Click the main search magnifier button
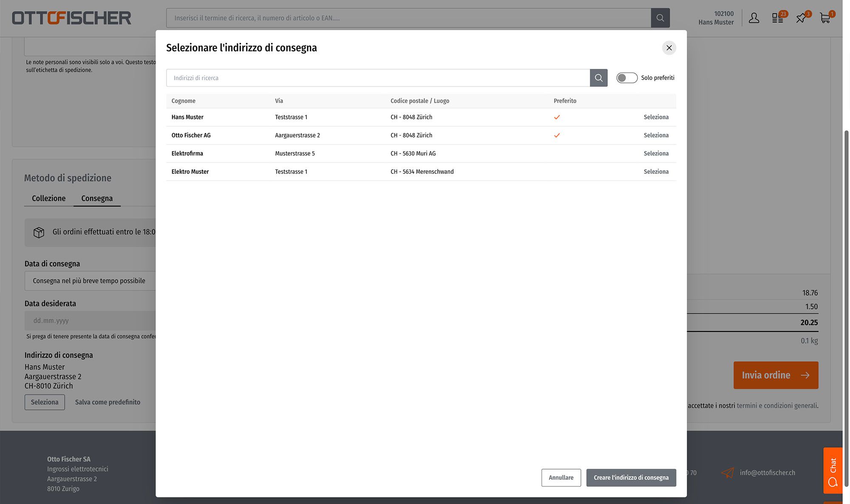Screen dimensions: 850x504 pos(660,18)
